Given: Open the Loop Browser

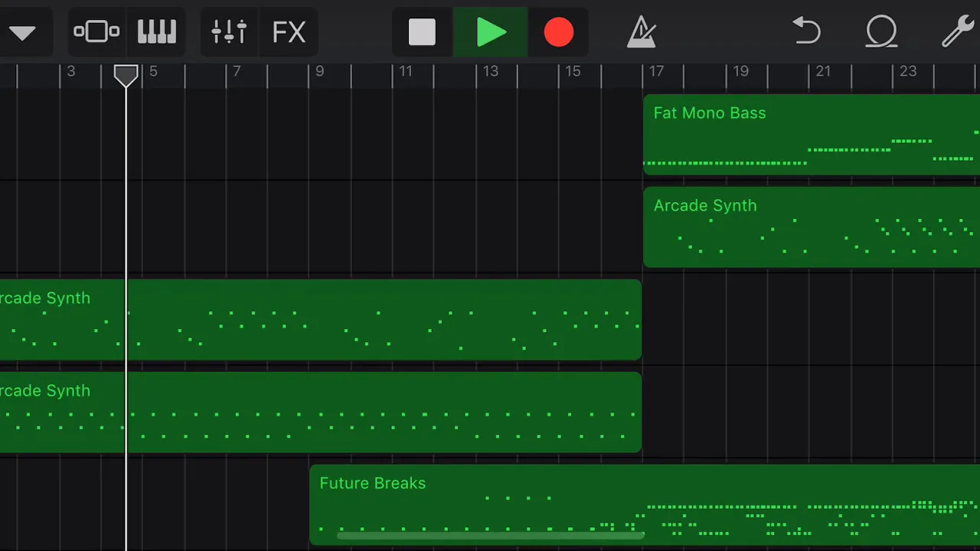Looking at the screenshot, I should tap(881, 32).
